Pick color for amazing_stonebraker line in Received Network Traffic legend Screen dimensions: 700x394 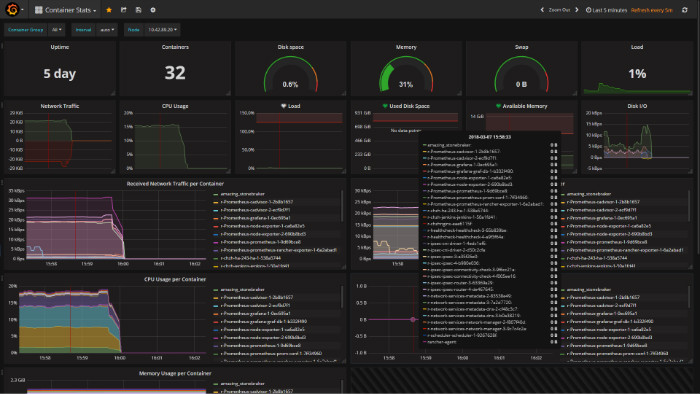tap(216, 195)
